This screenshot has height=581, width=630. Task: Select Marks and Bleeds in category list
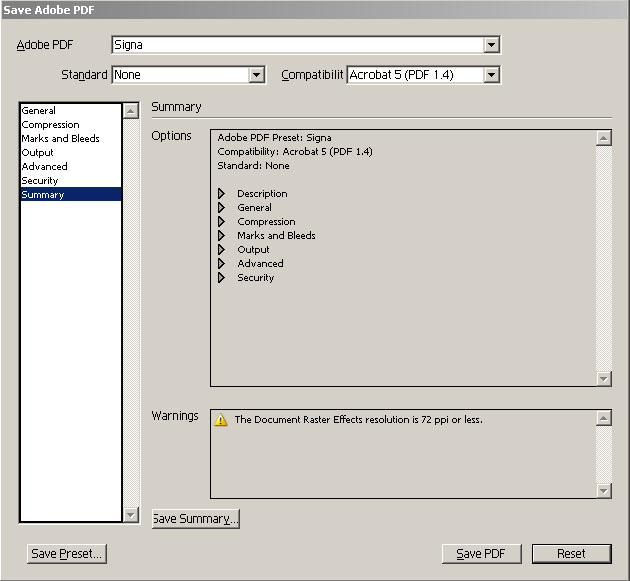click(71, 139)
